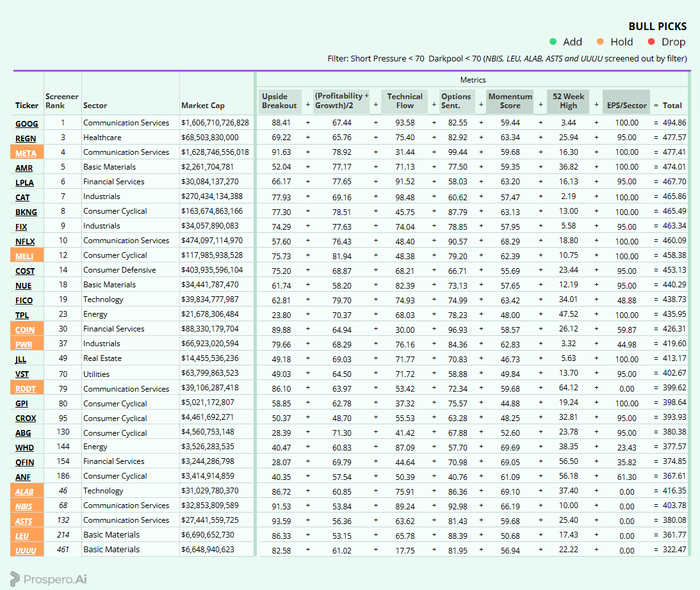The width and height of the screenshot is (700, 590).
Task: Open the META ticker link
Action: [x=26, y=153]
